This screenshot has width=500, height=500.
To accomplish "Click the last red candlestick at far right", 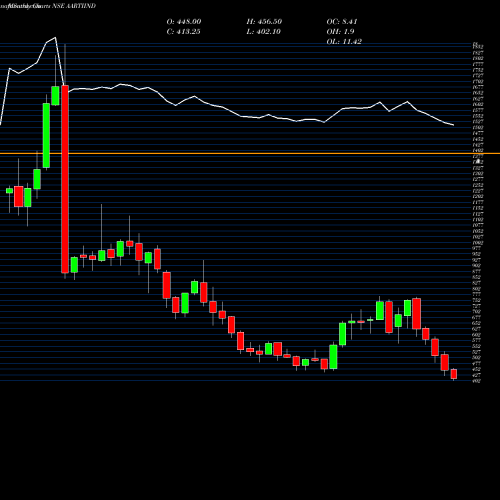I will (454, 374).
